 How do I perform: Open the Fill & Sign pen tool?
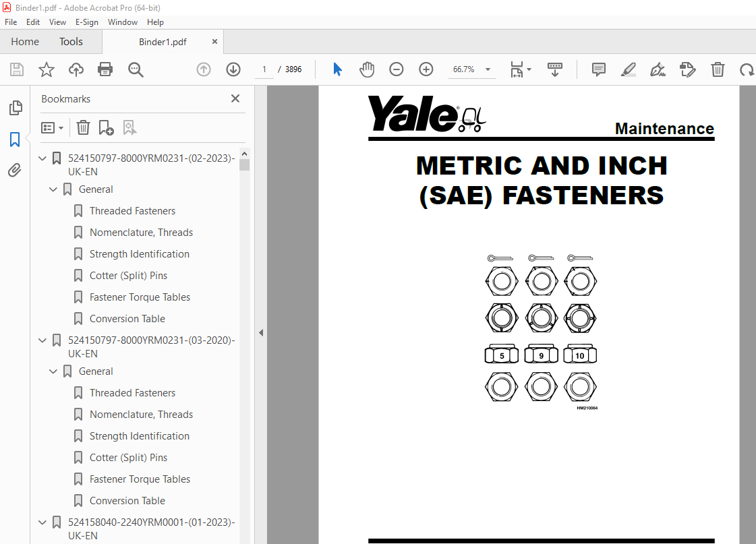pyautogui.click(x=658, y=69)
